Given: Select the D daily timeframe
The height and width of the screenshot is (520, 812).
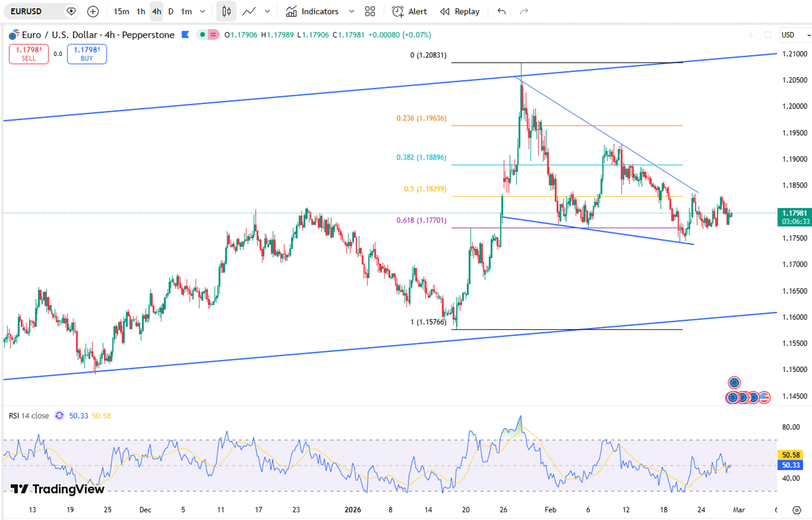Looking at the screenshot, I should (171, 11).
